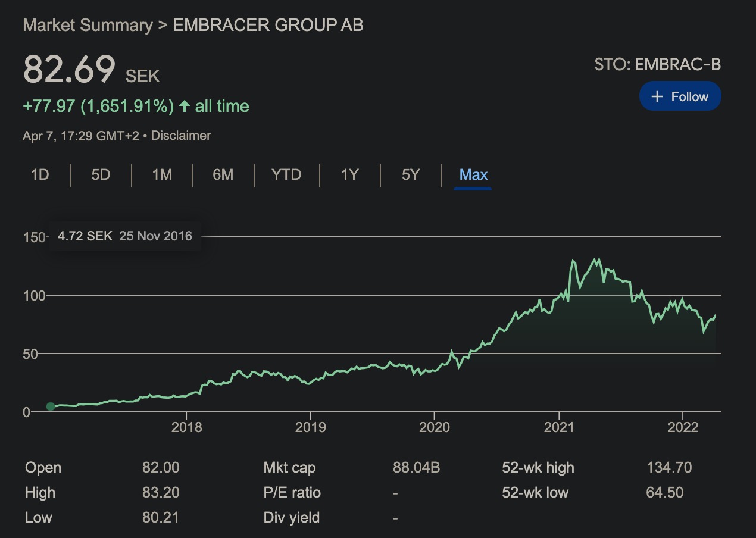Image resolution: width=756 pixels, height=538 pixels.
Task: Show the 1Y price history
Action: tap(349, 175)
